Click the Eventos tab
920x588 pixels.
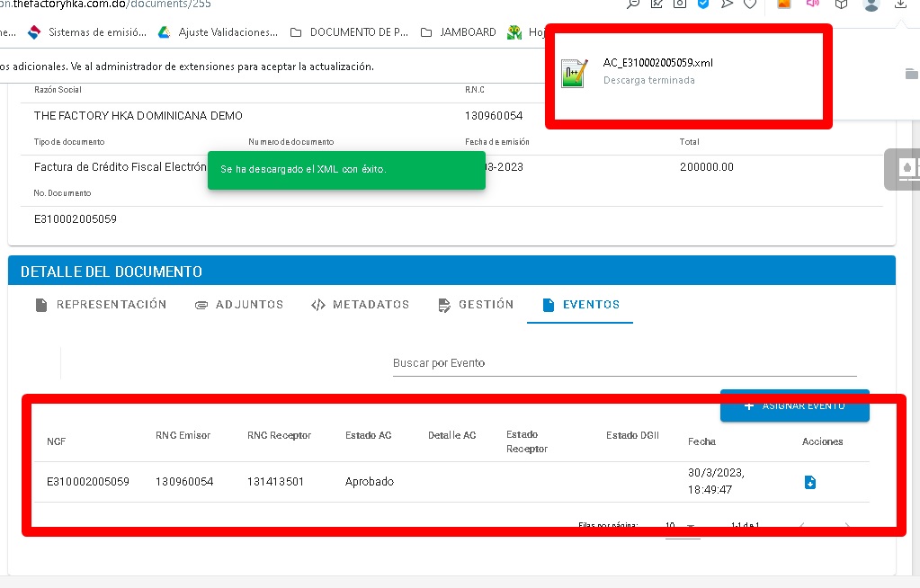coord(581,305)
